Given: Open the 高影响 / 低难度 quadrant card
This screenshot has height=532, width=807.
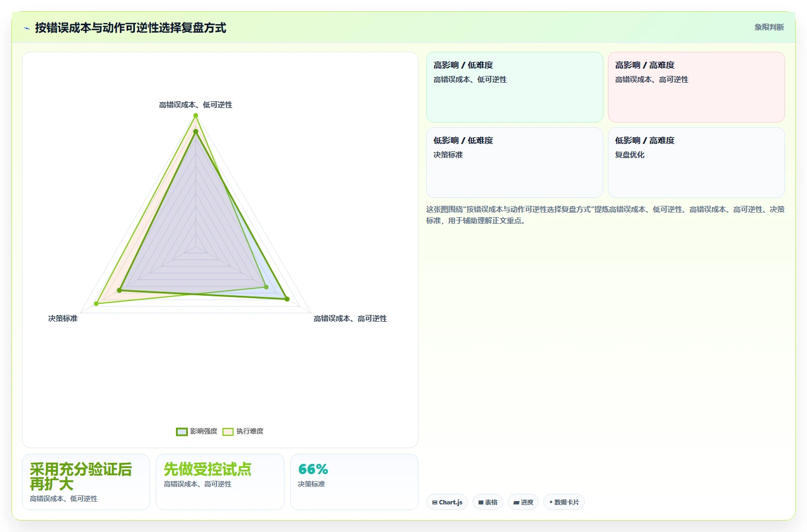Looking at the screenshot, I should coord(515,87).
